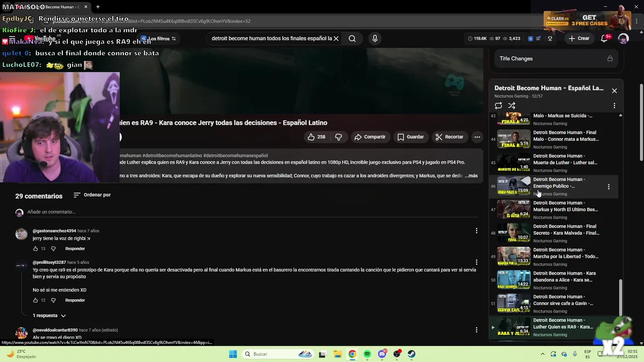Screen dimensions: 644x362
Task: Like the comment by gastonsanchez4394
Action: point(35,249)
